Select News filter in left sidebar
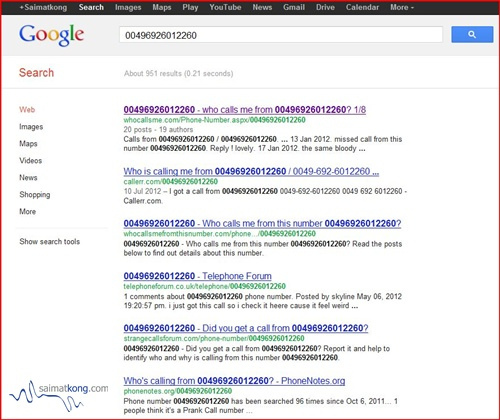Screen dimensions: 500x420 click(28, 178)
